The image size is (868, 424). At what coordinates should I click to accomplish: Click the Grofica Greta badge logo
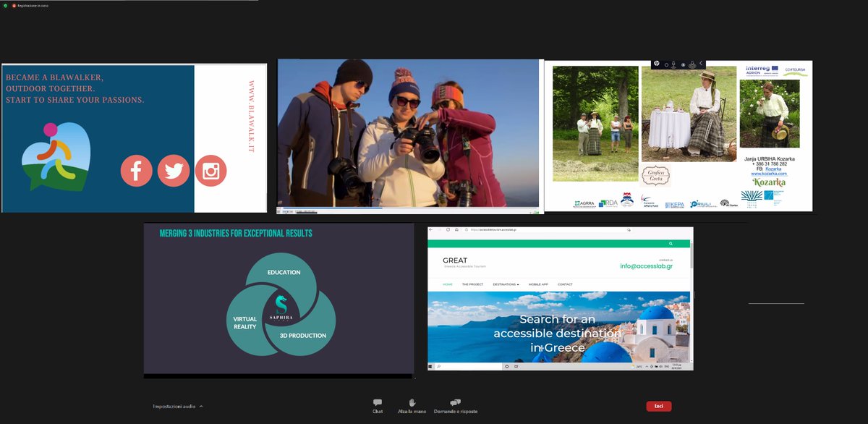click(655, 174)
